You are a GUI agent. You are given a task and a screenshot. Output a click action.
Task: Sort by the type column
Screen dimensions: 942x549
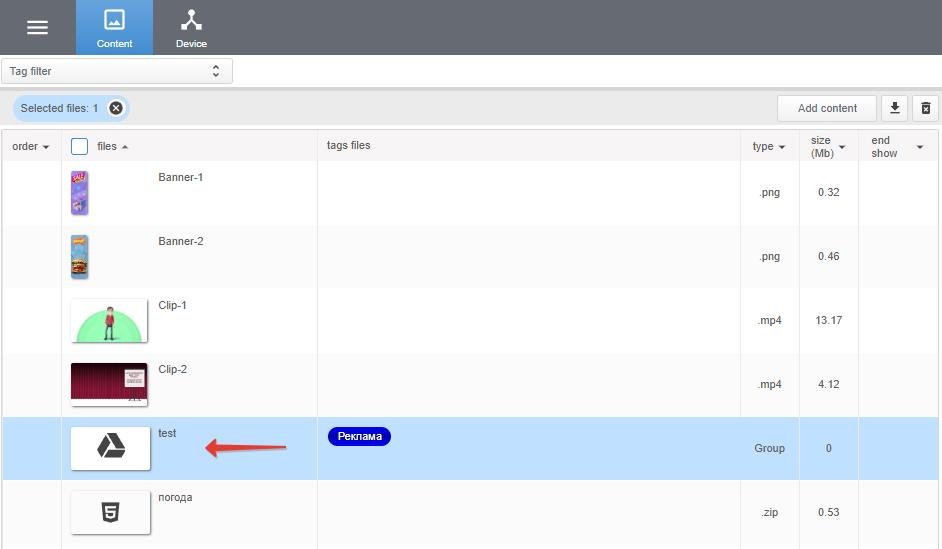tap(768, 147)
